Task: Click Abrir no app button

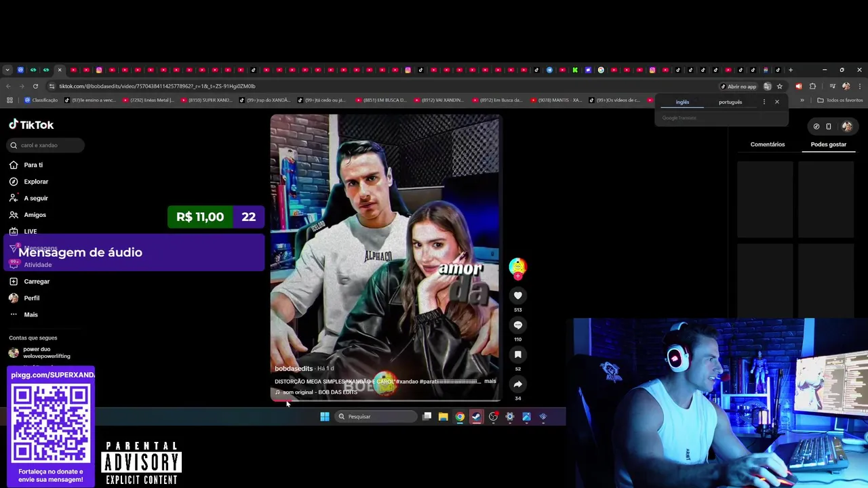Action: [738, 86]
